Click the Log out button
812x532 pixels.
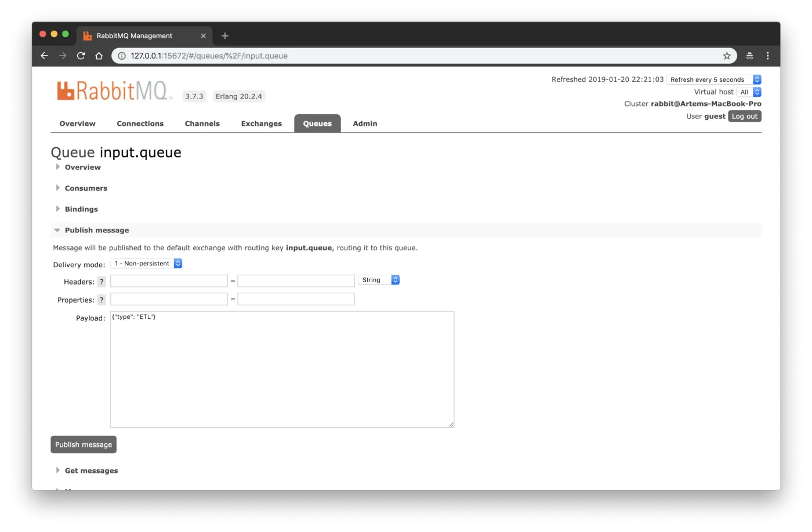click(745, 116)
